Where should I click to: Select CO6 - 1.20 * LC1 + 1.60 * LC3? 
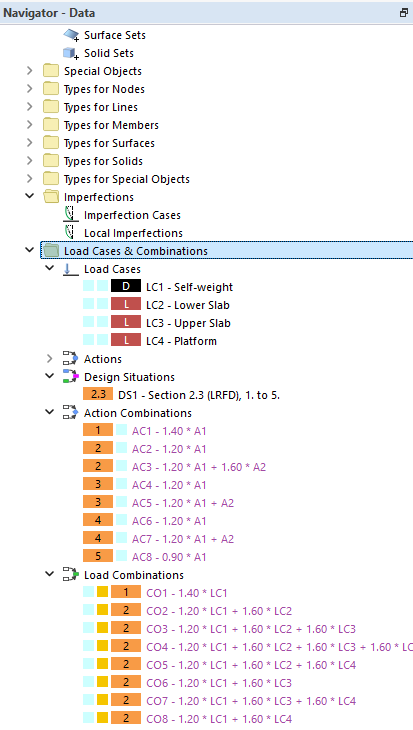click(219, 683)
